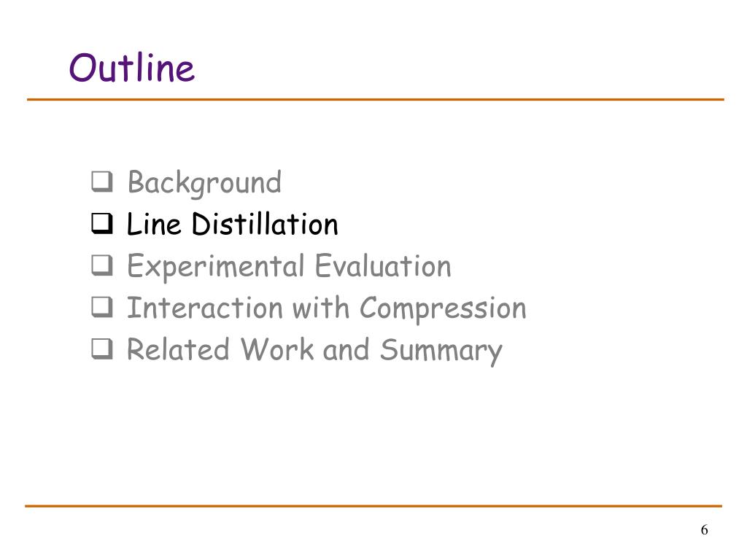The image size is (747, 560).
Task: Click the word Work in the last item
Action: click(x=277, y=349)
